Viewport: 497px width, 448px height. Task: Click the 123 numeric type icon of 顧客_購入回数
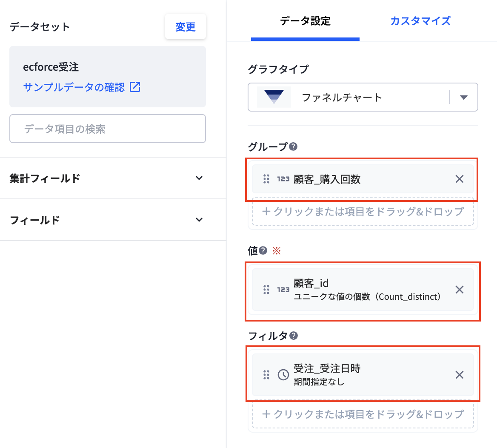(283, 179)
